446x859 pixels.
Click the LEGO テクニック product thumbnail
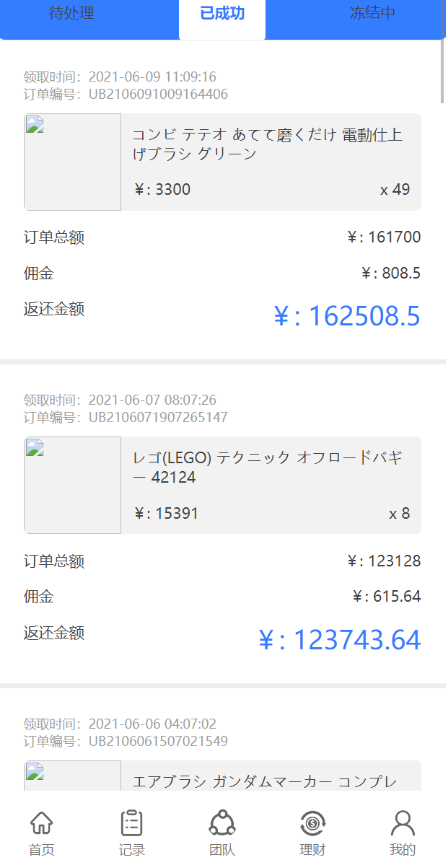click(x=72, y=485)
